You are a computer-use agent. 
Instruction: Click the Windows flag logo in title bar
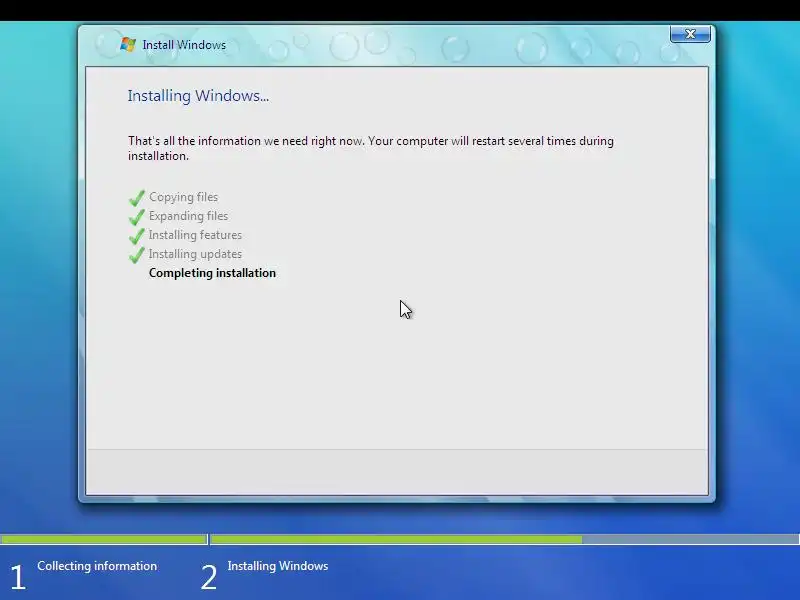[x=128, y=44]
